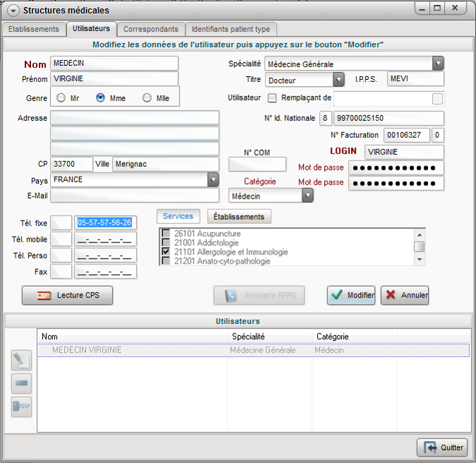Screen dimensions: 476x463
Task: Select the Mr gender radio button
Action: 61,98
